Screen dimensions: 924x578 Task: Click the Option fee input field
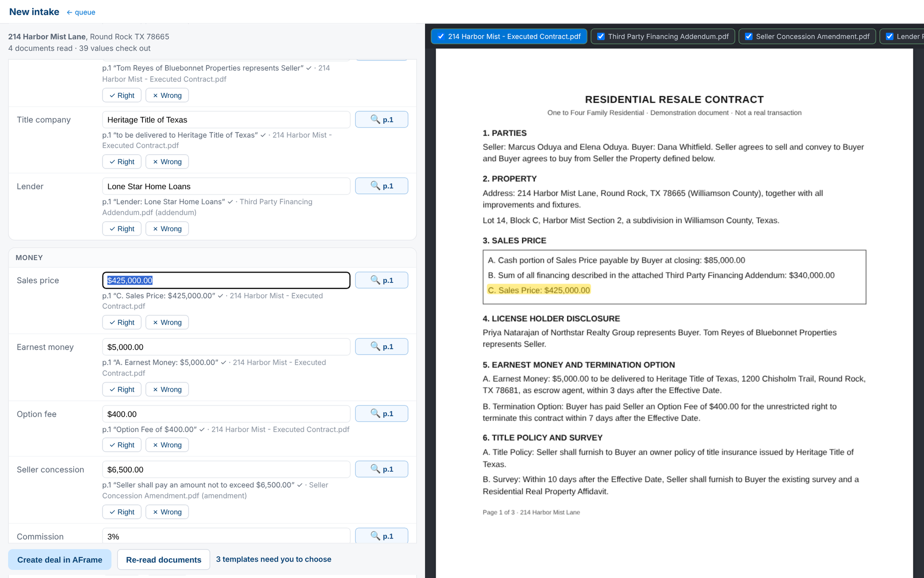tap(226, 414)
